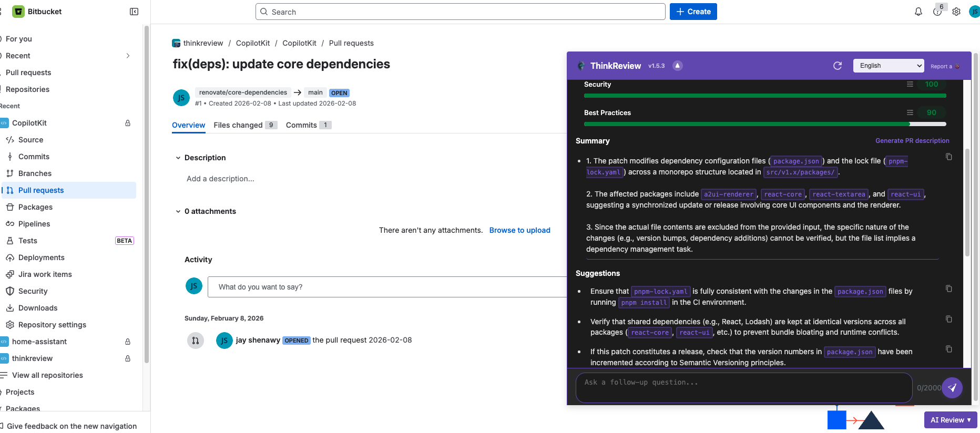Copy the pnpm-lock.yaml suggestion
This screenshot has width=980, height=433.
point(949,288)
